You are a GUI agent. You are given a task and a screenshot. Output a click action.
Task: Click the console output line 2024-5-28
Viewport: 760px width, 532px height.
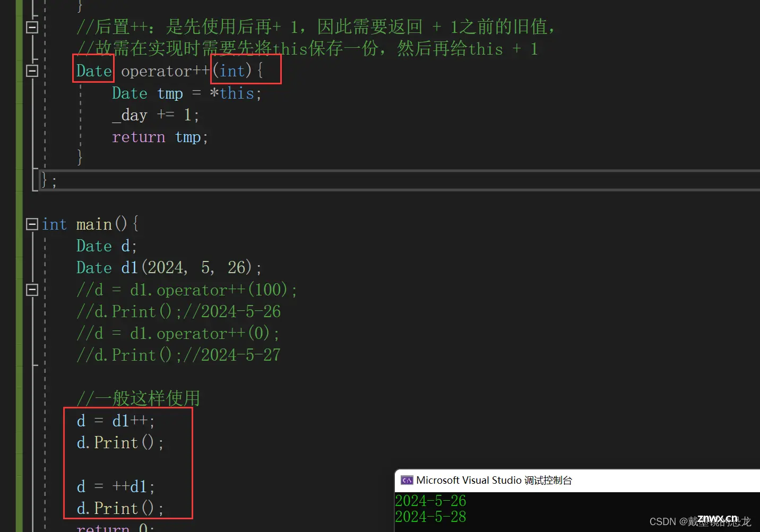(430, 517)
